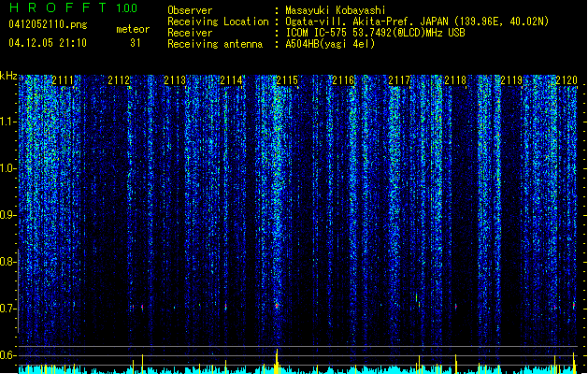Click the 0.7 kHz axis label

click(7, 309)
